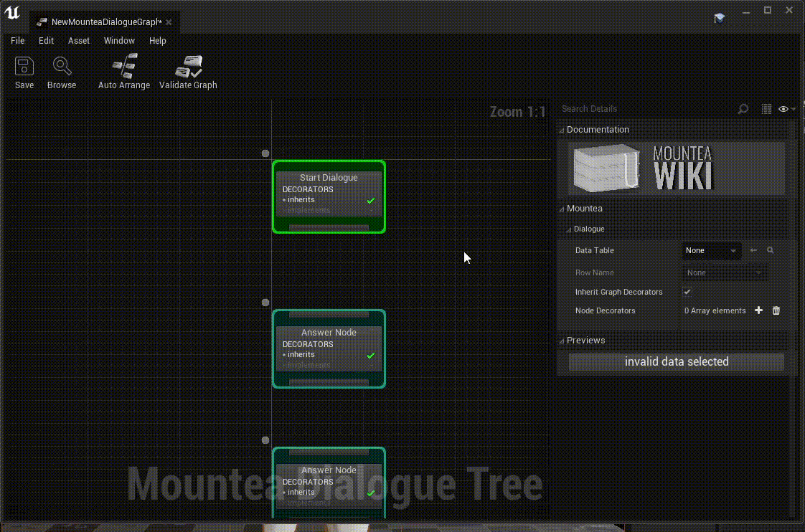
Task: Collapse the Mountea category
Action: pos(562,209)
